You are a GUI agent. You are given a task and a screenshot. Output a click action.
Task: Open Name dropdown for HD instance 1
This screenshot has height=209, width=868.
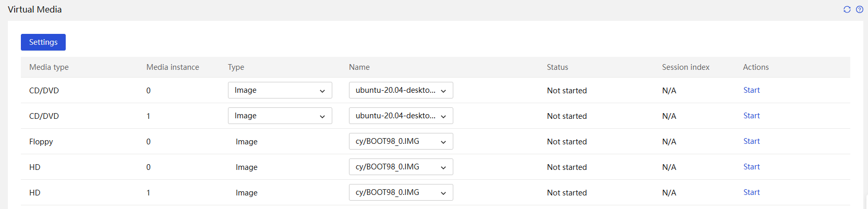[x=401, y=192]
